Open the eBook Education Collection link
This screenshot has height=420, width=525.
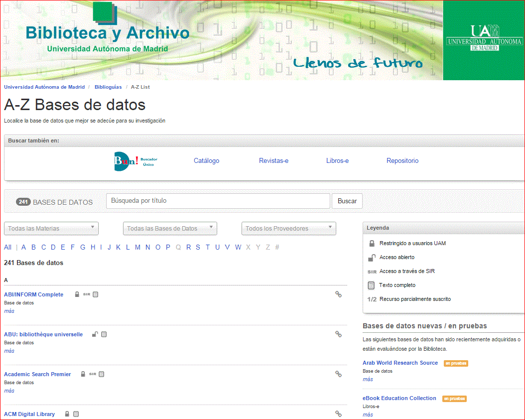[x=399, y=398]
